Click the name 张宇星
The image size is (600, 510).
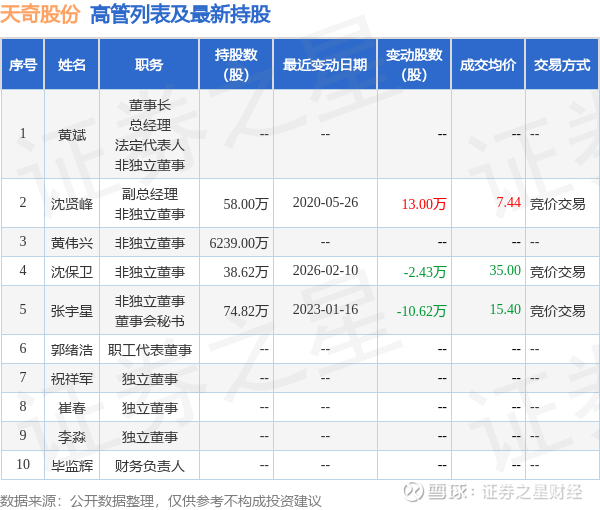pos(72,311)
